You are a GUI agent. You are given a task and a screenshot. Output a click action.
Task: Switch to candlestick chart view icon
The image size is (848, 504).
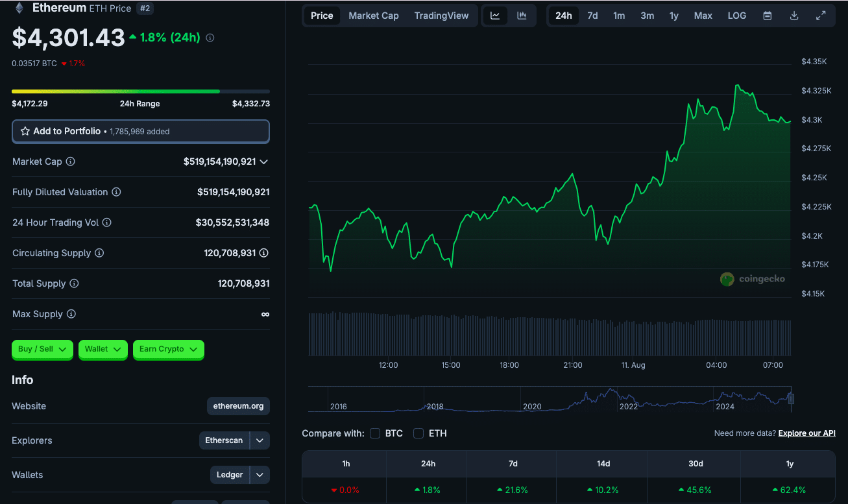coord(522,16)
